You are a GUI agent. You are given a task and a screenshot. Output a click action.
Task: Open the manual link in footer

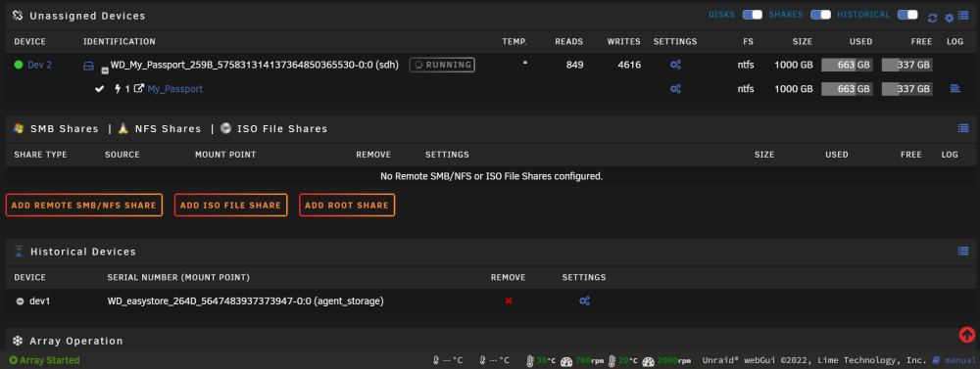pos(960,360)
